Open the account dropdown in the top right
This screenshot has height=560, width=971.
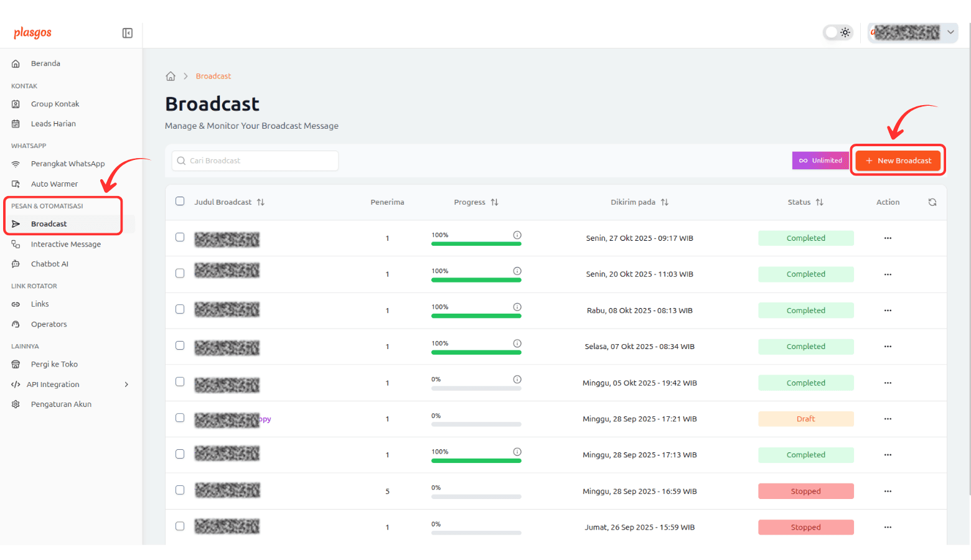(x=912, y=32)
